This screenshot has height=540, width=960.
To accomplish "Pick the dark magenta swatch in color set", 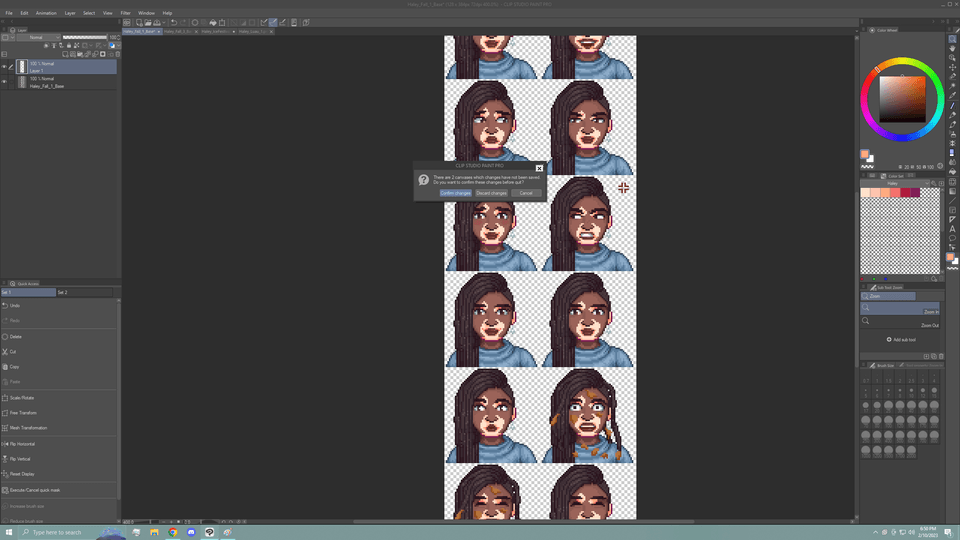I will coord(915,192).
